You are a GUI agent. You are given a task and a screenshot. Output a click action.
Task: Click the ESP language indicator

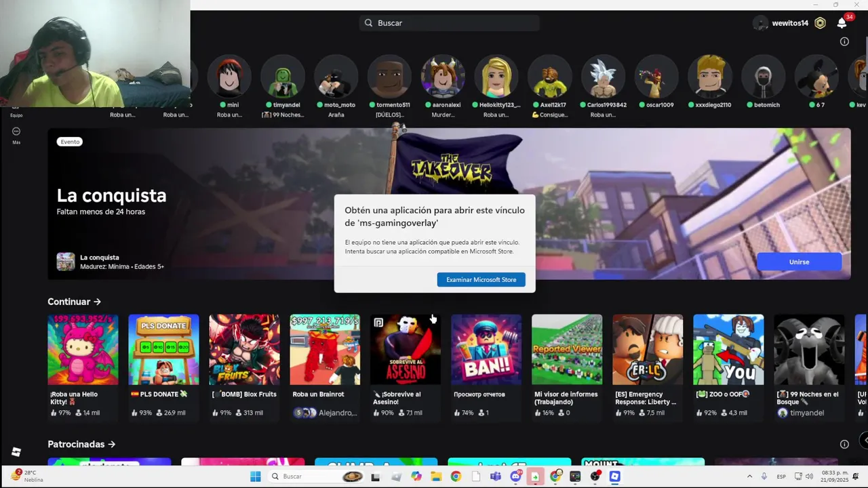[781, 476]
